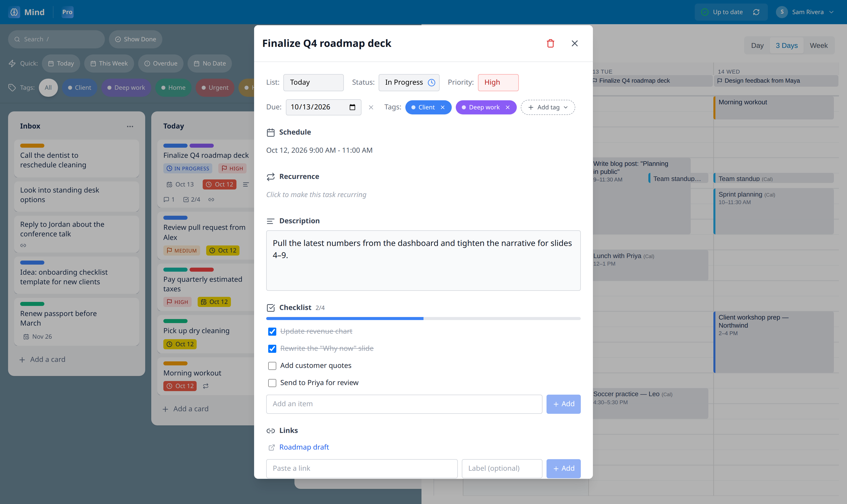Toggle the Show Done filter
This screenshot has width=847, height=504.
pyautogui.click(x=135, y=39)
